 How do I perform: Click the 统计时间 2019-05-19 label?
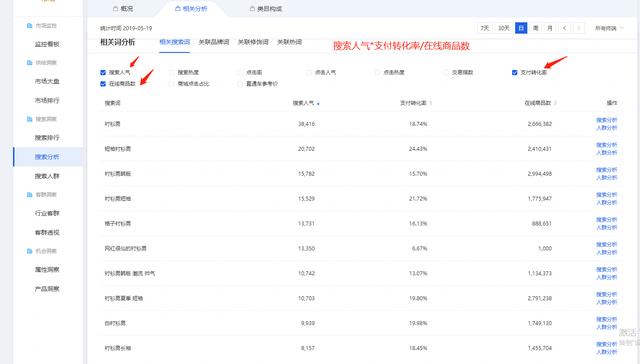point(126,28)
